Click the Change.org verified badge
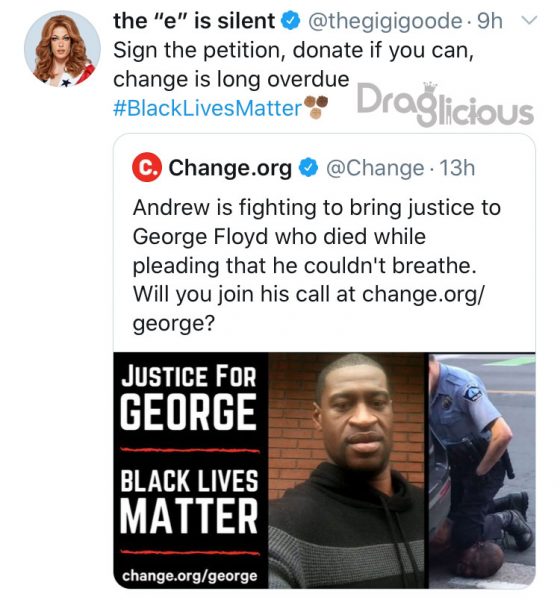This screenshot has height=600, width=560. (309, 167)
